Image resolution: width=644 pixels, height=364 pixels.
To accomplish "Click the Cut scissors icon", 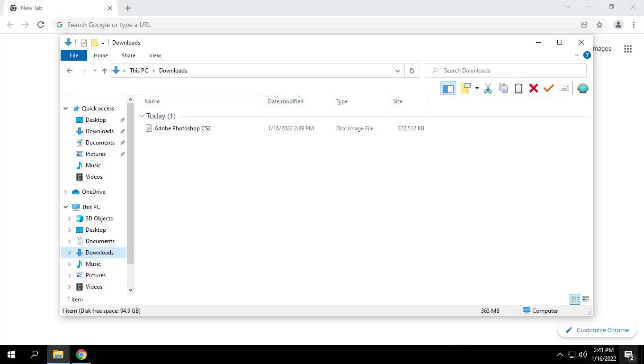I will click(x=488, y=88).
